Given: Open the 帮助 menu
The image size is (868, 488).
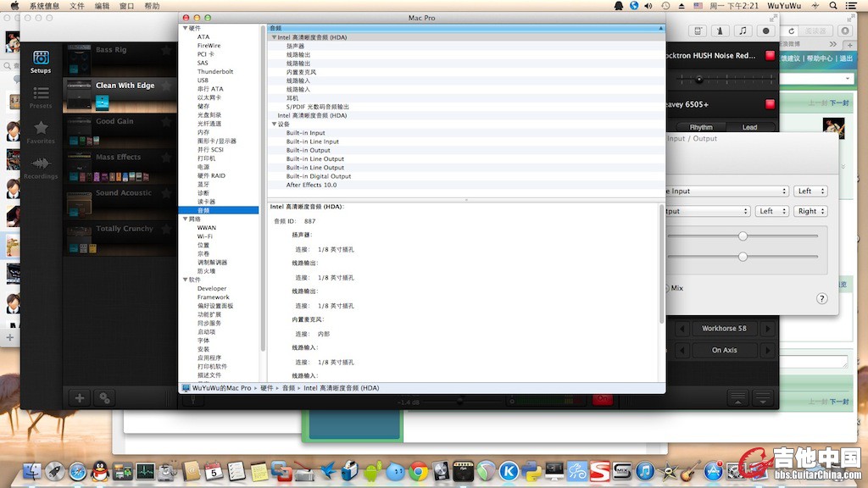Looking at the screenshot, I should click(x=152, y=6).
